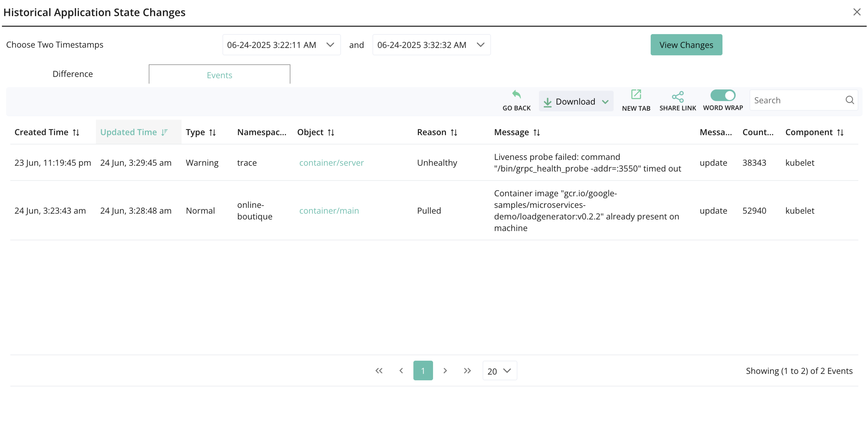This screenshot has width=868, height=426.
Task: Sort by Created Time column arrows
Action: click(x=76, y=132)
